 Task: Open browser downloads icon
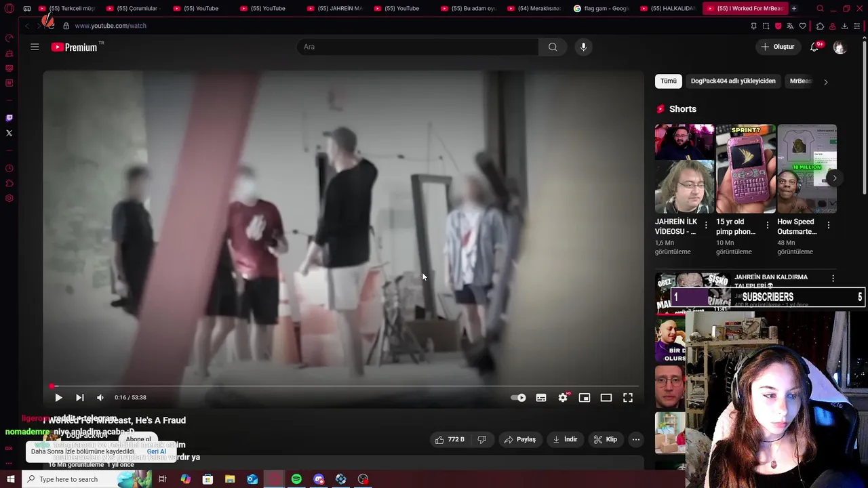(844, 26)
